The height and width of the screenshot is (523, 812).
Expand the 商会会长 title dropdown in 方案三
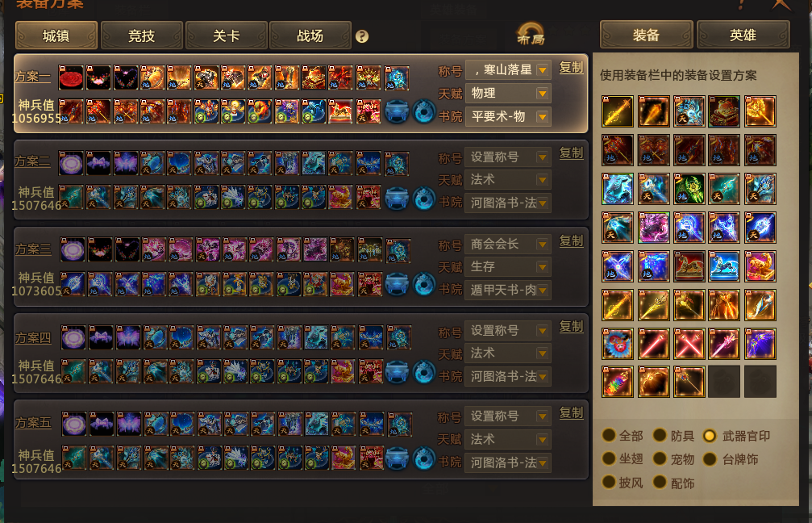(x=543, y=244)
